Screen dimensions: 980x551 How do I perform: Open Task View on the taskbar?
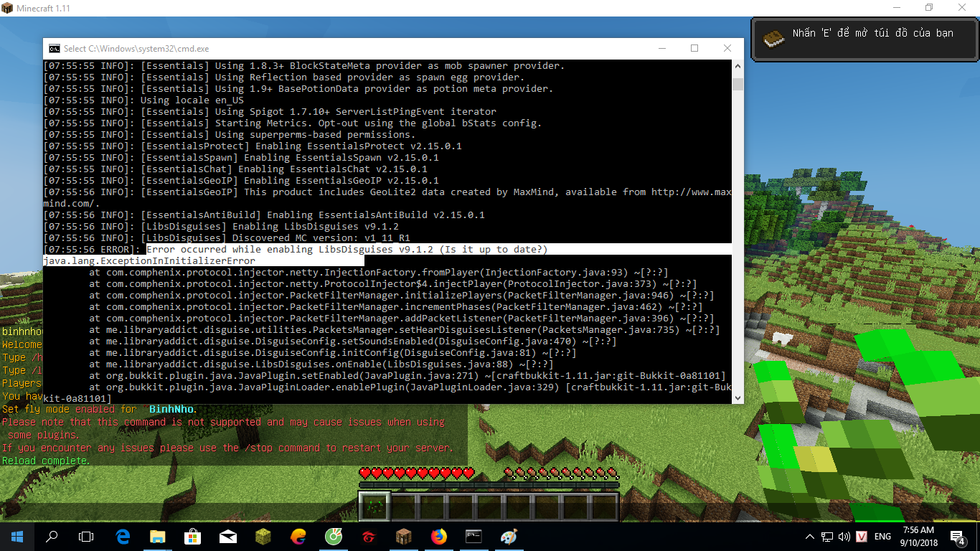(x=86, y=536)
